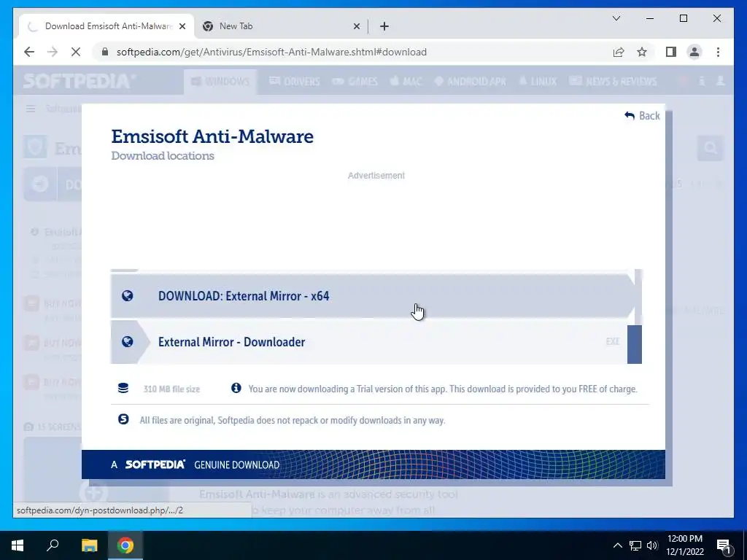Click the address bar URL
This screenshot has height=560, width=747.
[x=271, y=52]
